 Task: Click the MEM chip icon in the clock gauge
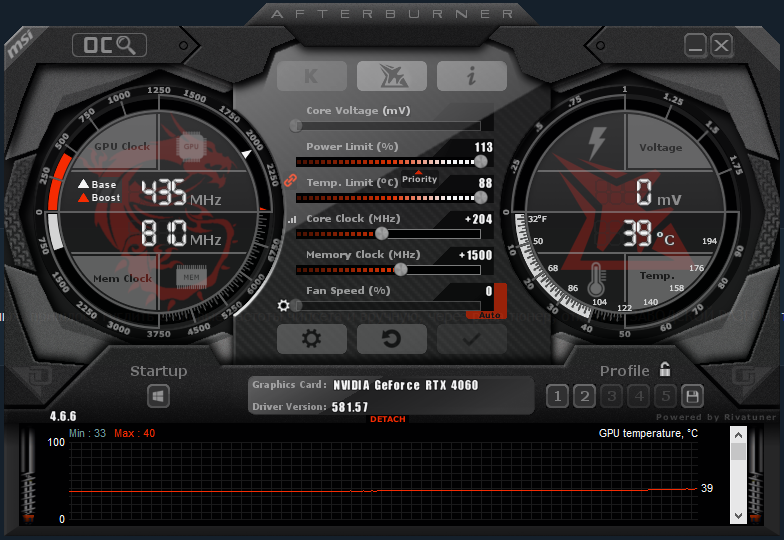[191, 277]
